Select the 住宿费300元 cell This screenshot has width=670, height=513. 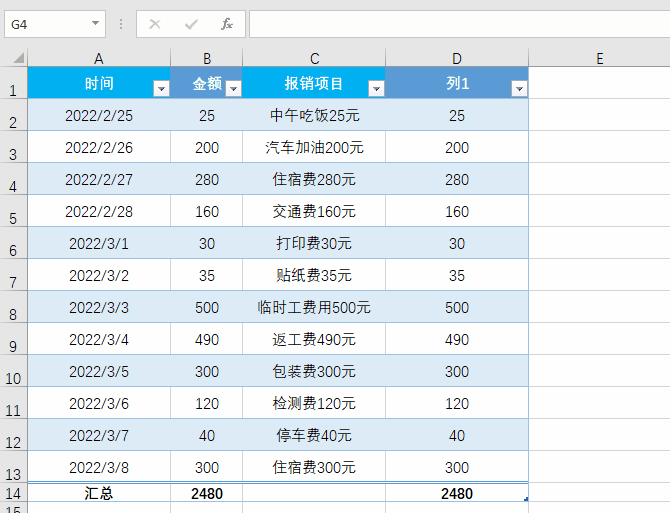coord(314,468)
